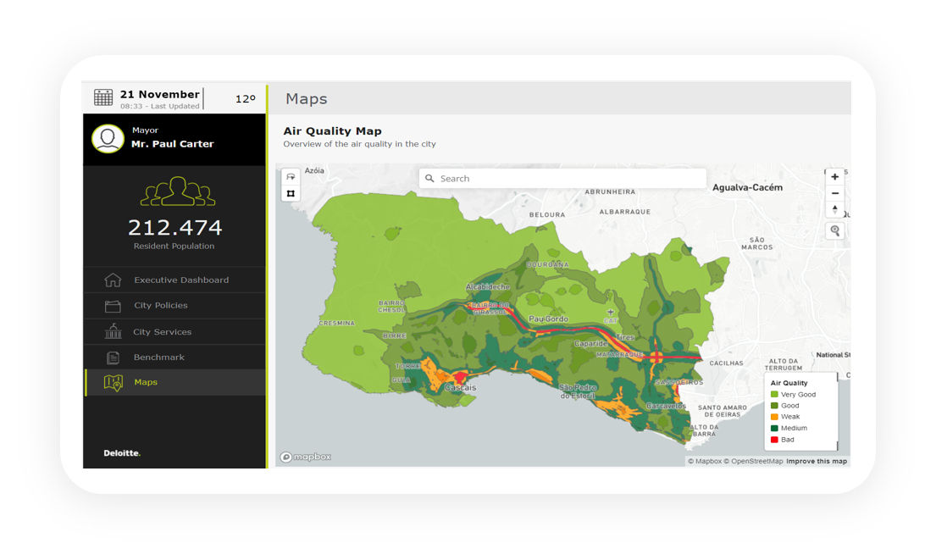Click the zoom in plus button
Screen dimensions: 936x560
coord(835,177)
